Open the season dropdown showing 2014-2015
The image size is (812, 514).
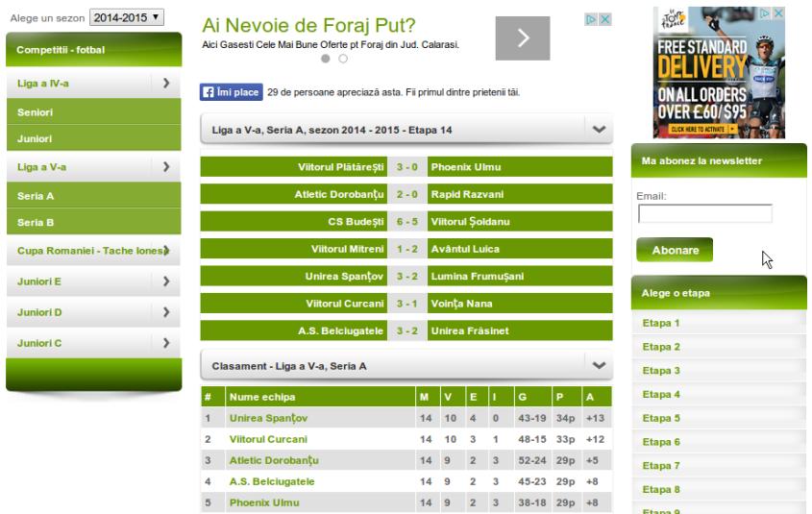127,17
